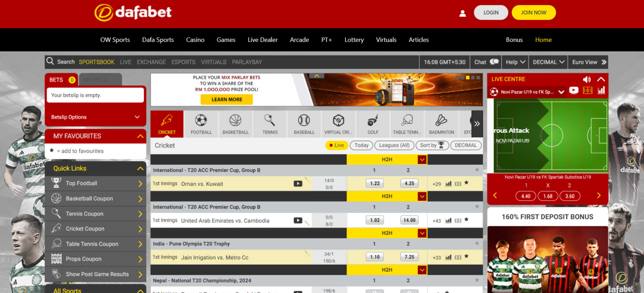
Task: Play the Oman vs. Kuwait live stream
Action: (298, 184)
